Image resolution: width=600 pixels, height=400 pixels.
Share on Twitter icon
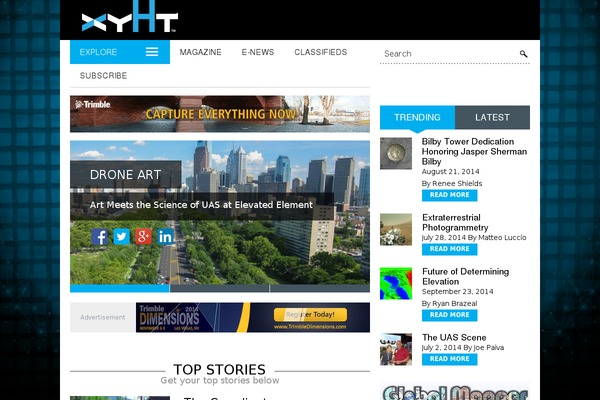tap(121, 237)
